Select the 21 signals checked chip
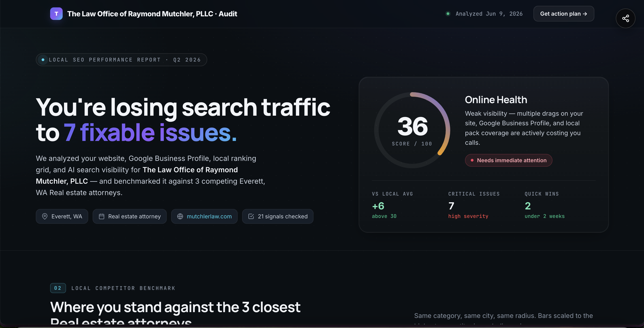The height and width of the screenshot is (328, 644). (278, 216)
